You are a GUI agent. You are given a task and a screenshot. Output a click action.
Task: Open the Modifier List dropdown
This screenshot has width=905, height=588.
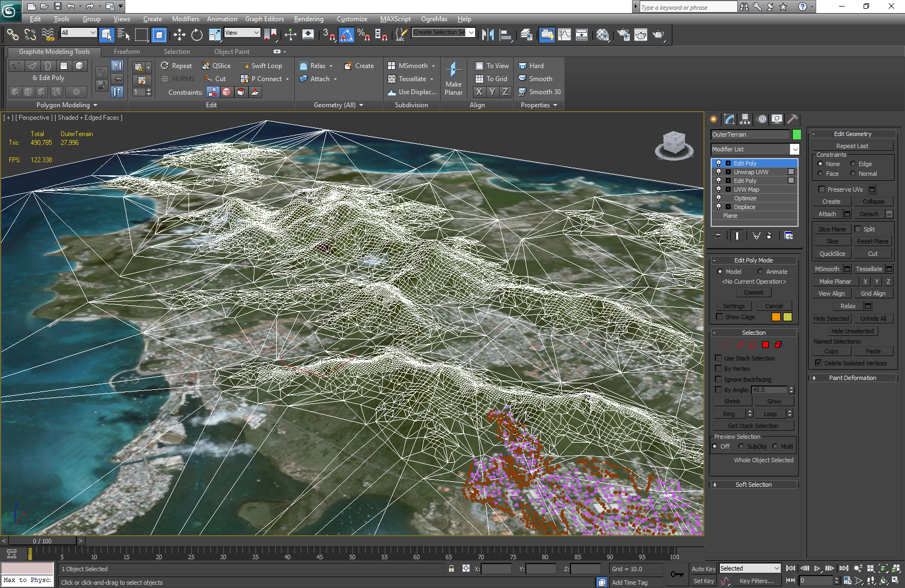[794, 149]
